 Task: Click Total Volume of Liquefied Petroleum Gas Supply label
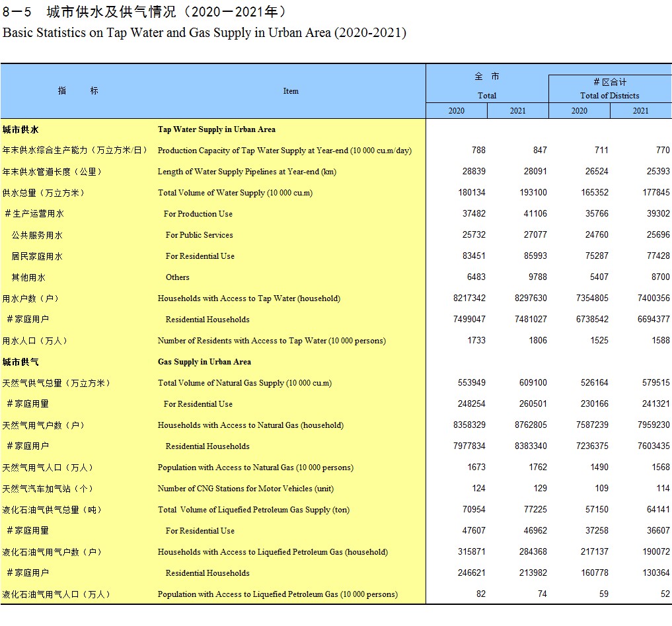point(254,510)
